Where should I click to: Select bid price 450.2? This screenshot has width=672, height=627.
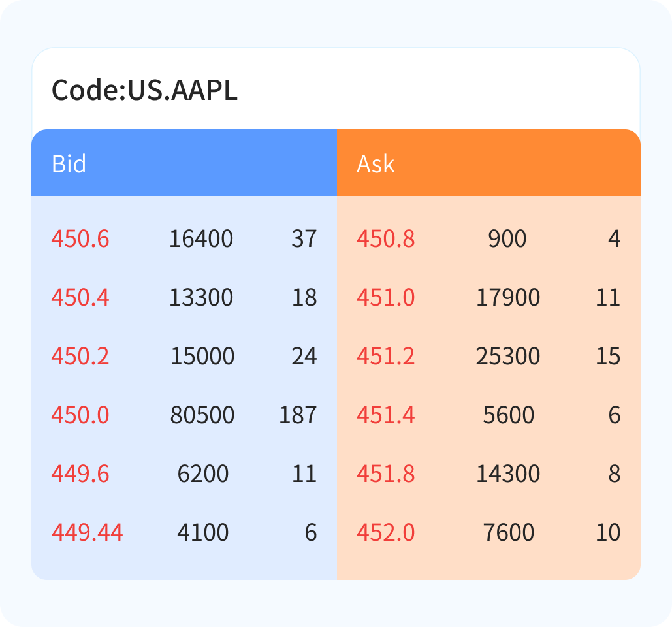tap(80, 357)
